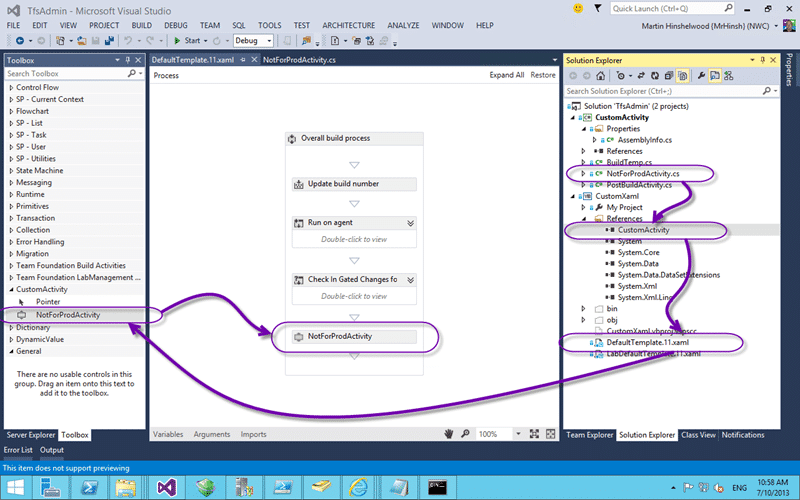The height and width of the screenshot is (500, 800).
Task: Open the Arguments pane
Action: coord(212,434)
